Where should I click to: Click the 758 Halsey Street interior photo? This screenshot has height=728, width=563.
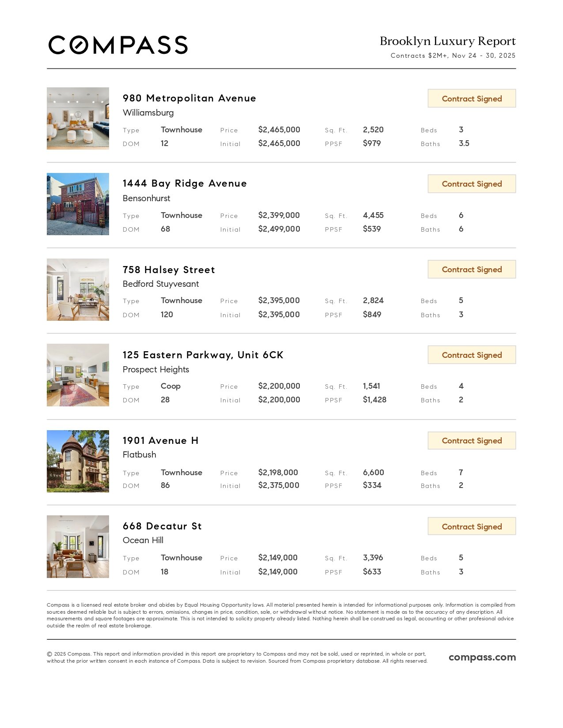[78, 289]
